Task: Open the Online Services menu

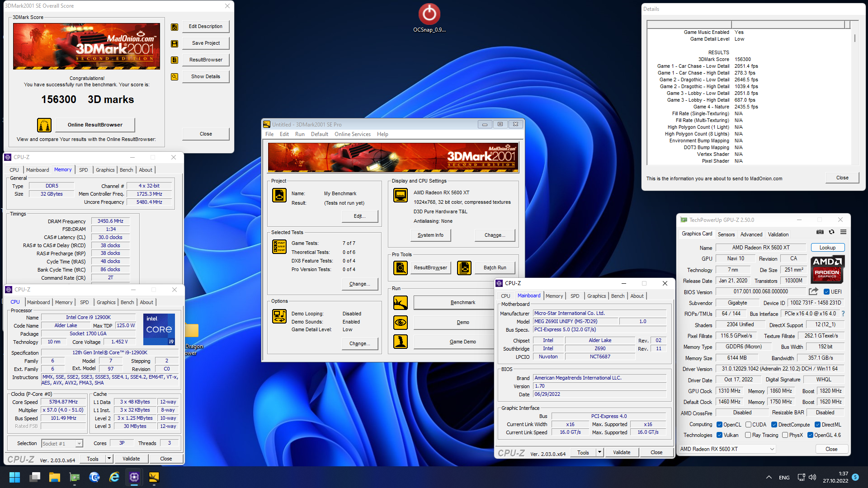Action: tap(353, 134)
